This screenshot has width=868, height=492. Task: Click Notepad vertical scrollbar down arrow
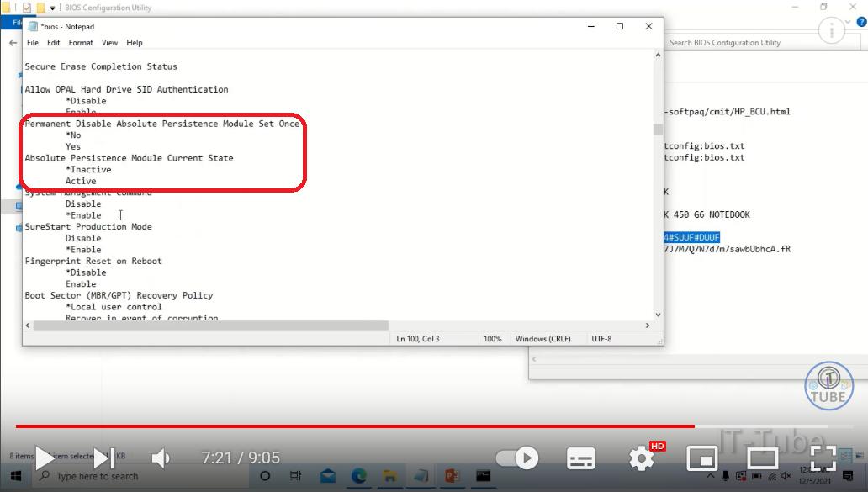coord(658,315)
